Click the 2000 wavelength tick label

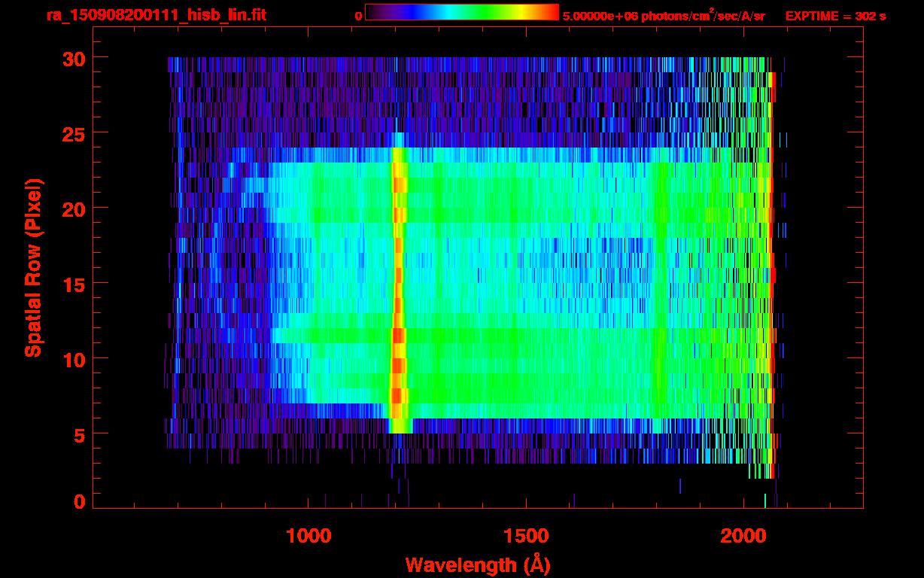point(743,536)
